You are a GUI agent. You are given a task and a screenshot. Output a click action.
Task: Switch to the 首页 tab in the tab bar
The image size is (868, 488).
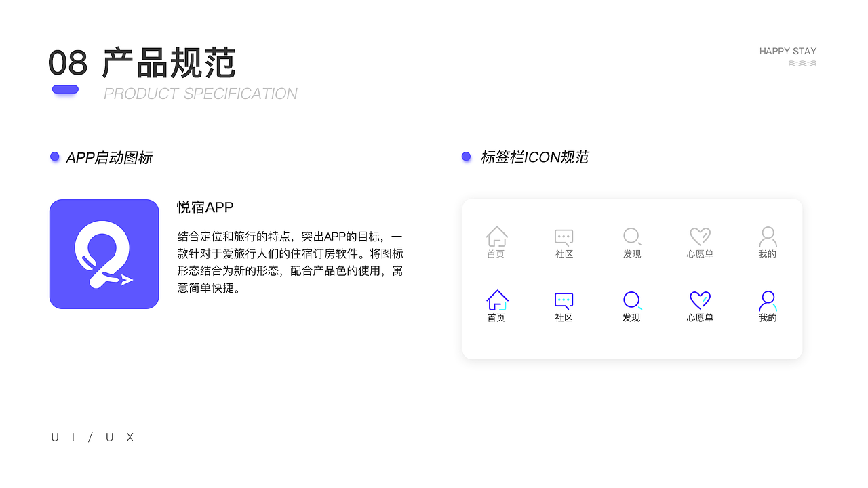(496, 317)
